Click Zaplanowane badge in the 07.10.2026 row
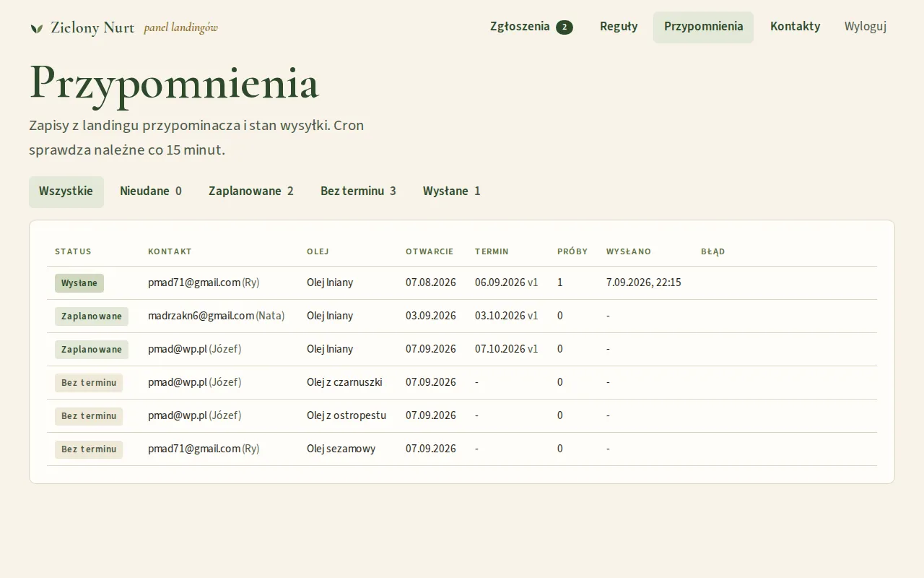This screenshot has width=924, height=578. (92, 350)
